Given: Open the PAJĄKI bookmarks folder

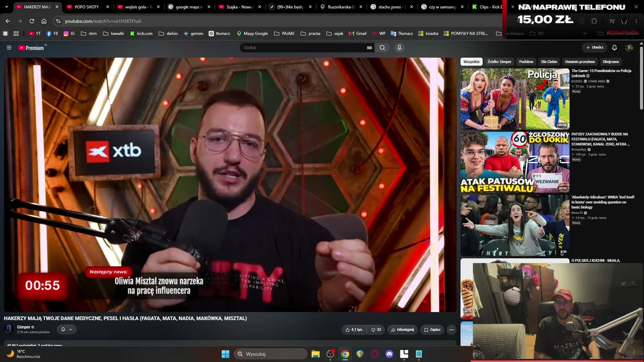Looking at the screenshot, I should 284,34.
